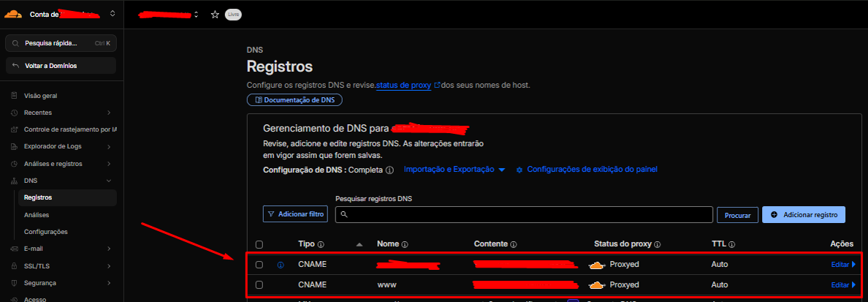
Task: Click the info icon beside Contente header
Action: [x=513, y=244]
